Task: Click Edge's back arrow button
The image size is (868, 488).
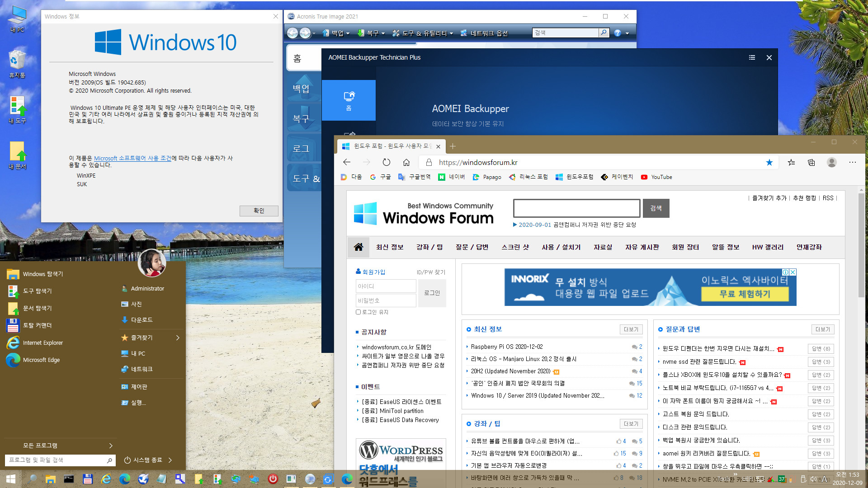Action: tap(347, 162)
